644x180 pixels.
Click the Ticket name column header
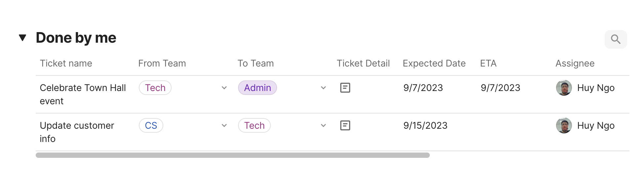point(66,63)
